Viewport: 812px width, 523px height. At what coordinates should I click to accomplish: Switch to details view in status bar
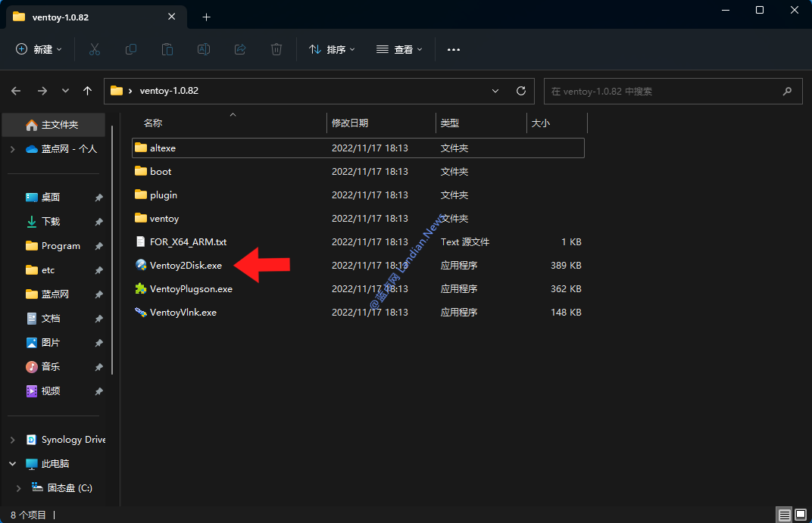785,515
